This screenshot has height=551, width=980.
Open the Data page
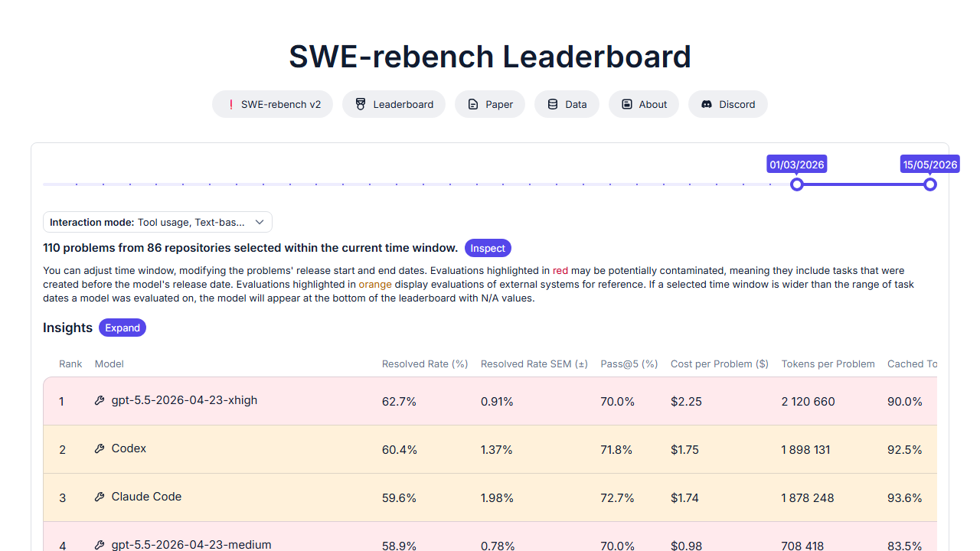[x=567, y=104]
